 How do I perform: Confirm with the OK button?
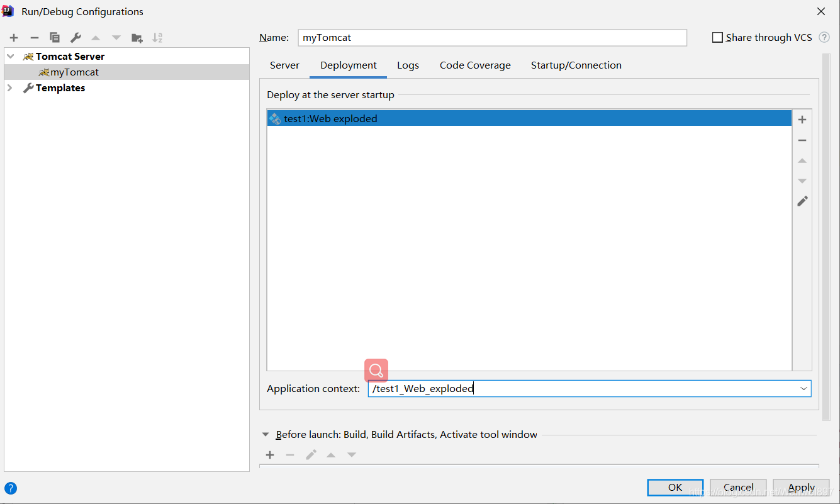coord(675,487)
